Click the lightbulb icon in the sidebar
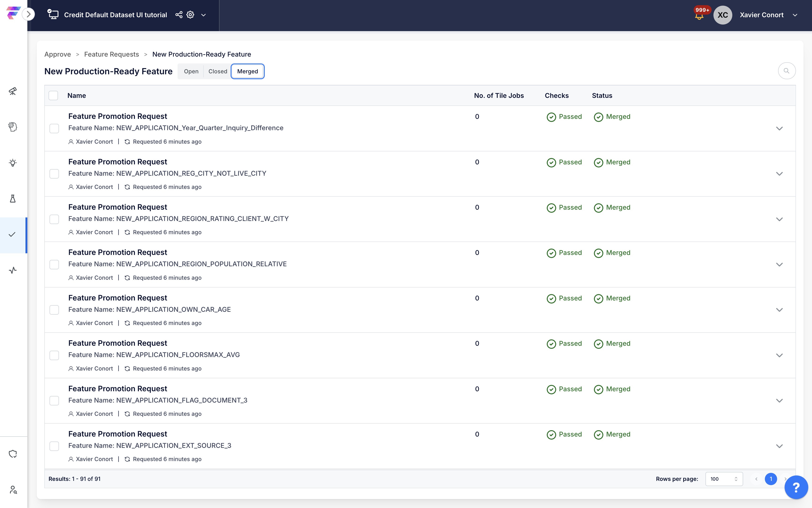The image size is (812, 508). (x=13, y=163)
